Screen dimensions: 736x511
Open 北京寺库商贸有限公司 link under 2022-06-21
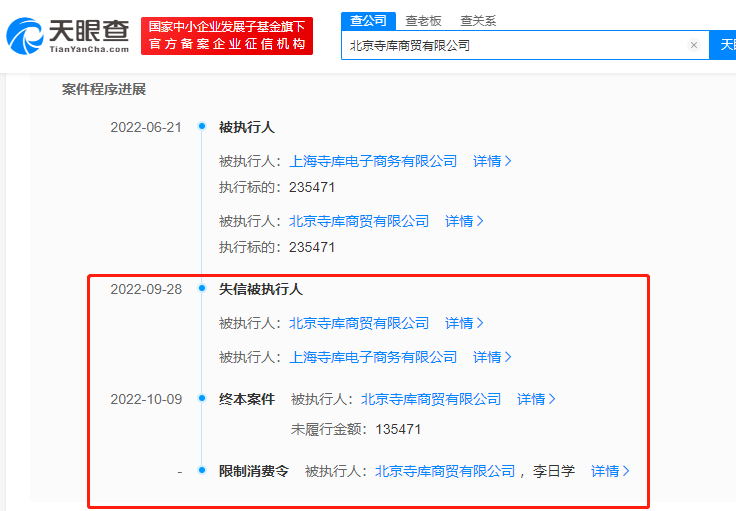pos(359,221)
